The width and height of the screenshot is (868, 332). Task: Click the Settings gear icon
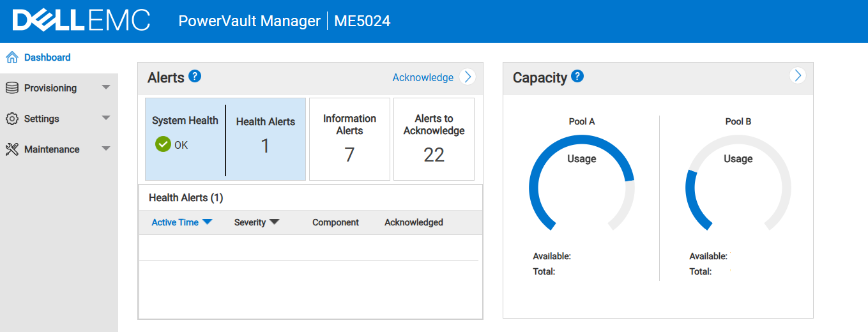[11, 119]
